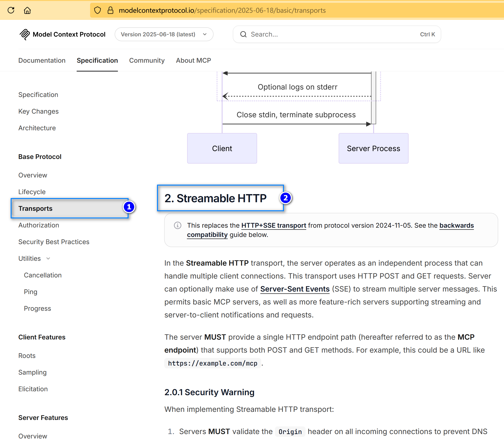Open the Community tab

(x=147, y=60)
